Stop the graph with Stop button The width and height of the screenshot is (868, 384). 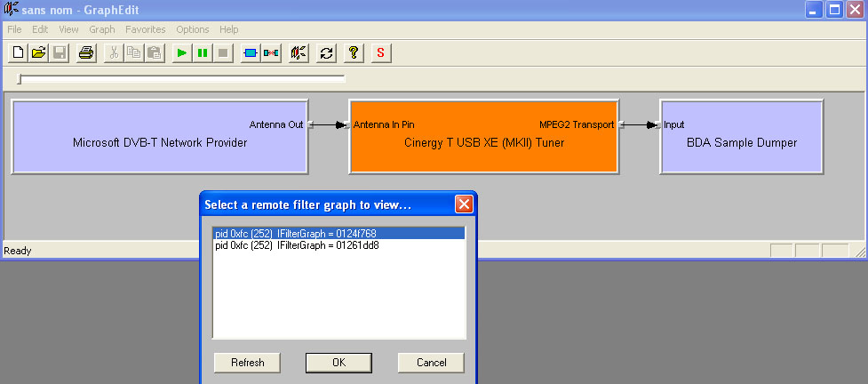click(x=223, y=53)
